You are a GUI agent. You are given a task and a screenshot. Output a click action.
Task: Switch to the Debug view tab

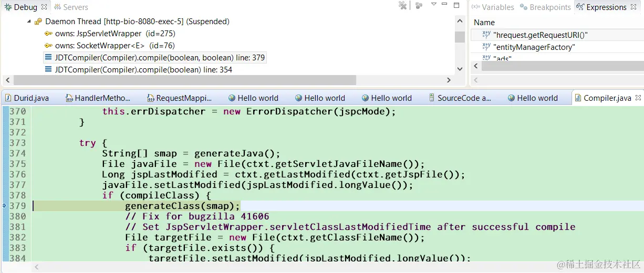[x=25, y=7]
